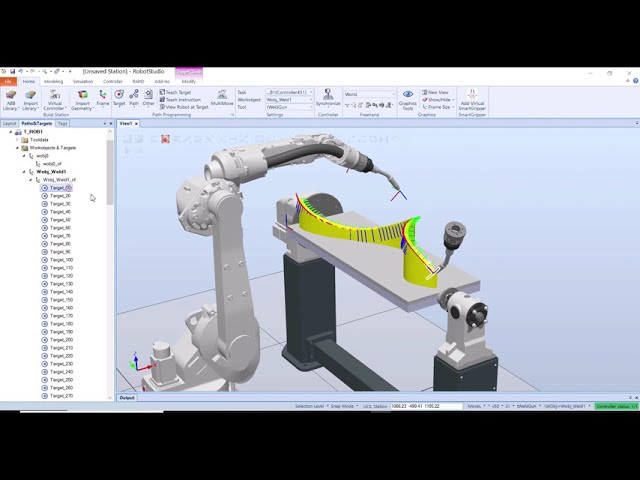This screenshot has width=640, height=480.
Task: Click the Target_240 target icon
Action: coord(45,371)
